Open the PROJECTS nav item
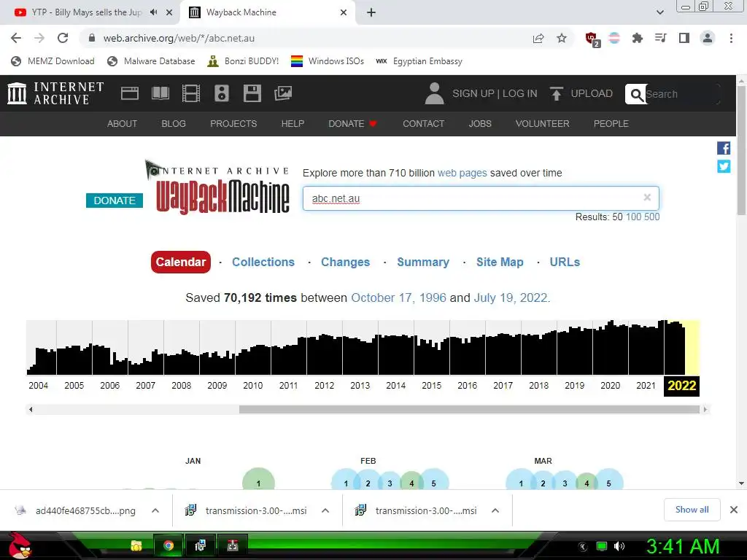This screenshot has width=747, height=560. pyautogui.click(x=233, y=124)
